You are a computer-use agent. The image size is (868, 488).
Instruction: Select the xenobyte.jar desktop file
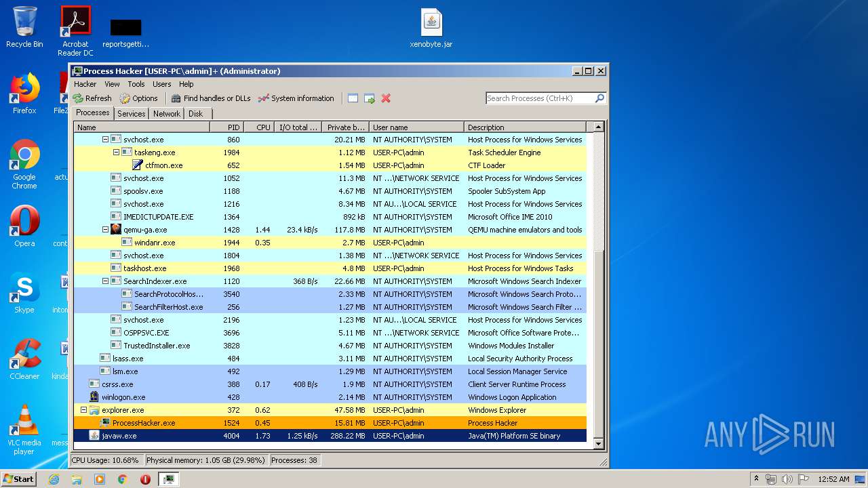pos(431,28)
